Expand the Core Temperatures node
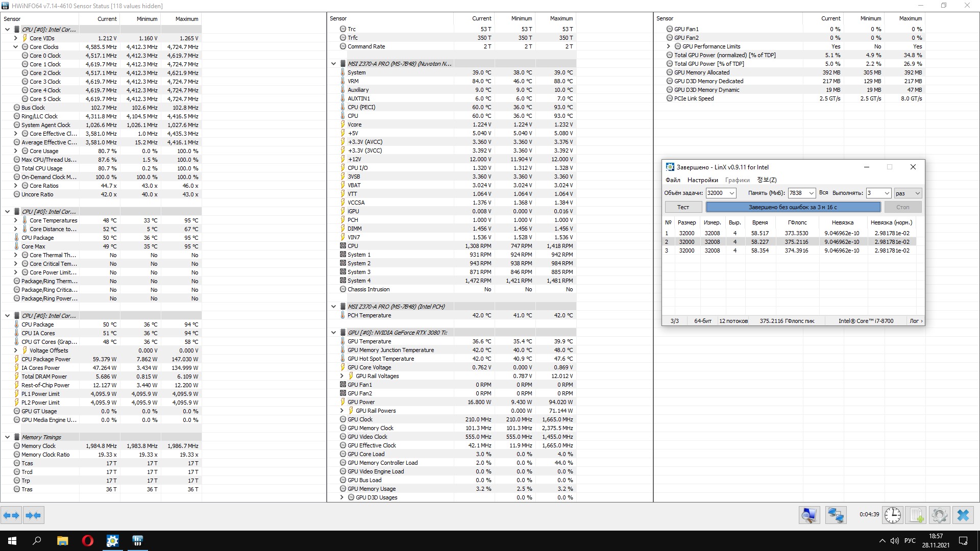Image resolution: width=980 pixels, height=551 pixels. (x=16, y=220)
